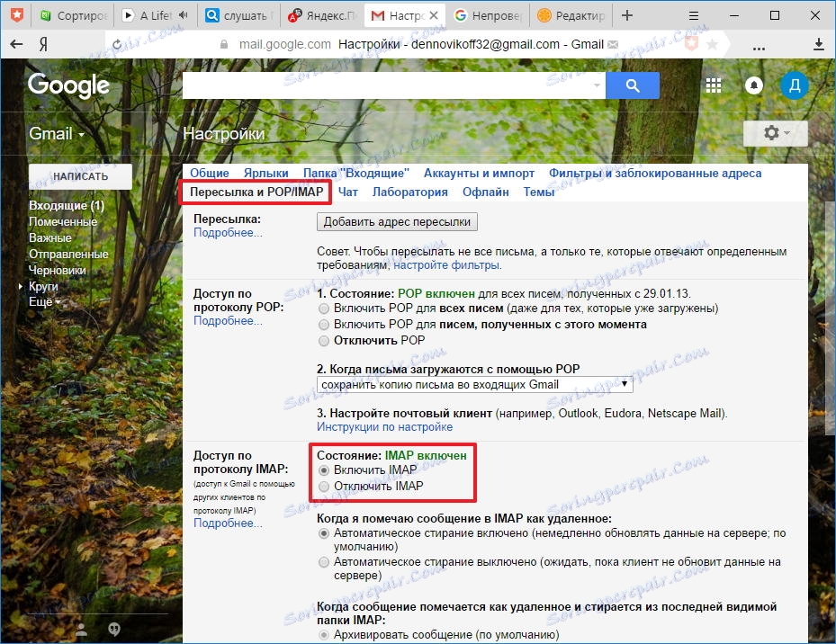The height and width of the screenshot is (644, 836).
Task: Switch to слушать browser tab
Action: pos(238,15)
